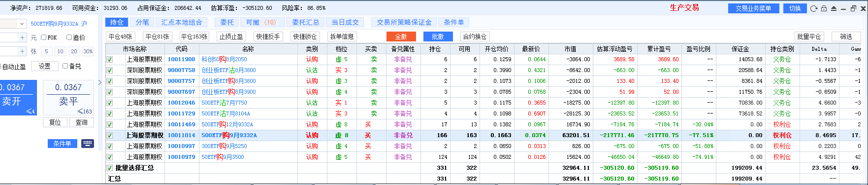This screenshot has width=868, height=185.
Task: Open the 当日成交 tab
Action: point(345,22)
